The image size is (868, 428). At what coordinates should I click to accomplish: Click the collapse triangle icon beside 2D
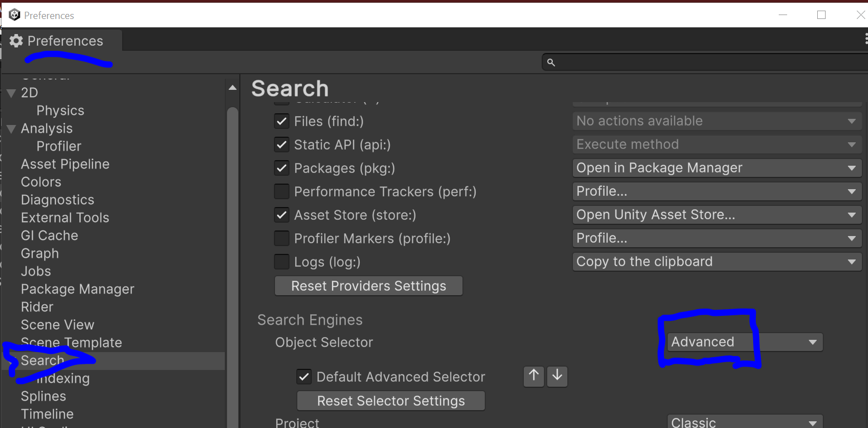[11, 93]
